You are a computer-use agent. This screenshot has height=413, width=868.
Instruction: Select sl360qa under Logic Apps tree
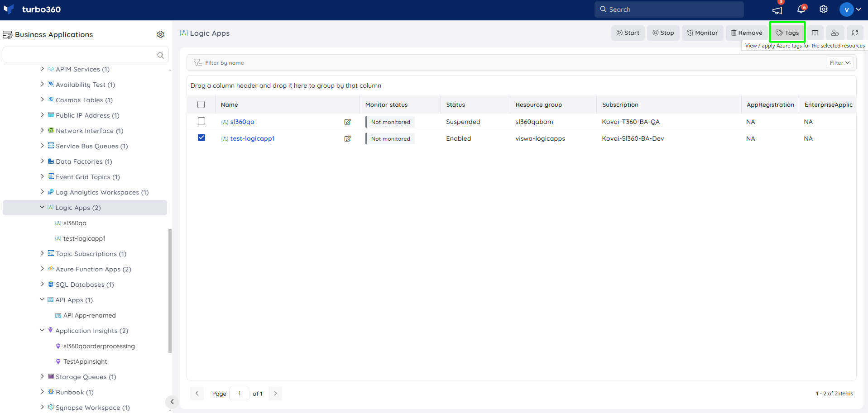[x=75, y=223]
